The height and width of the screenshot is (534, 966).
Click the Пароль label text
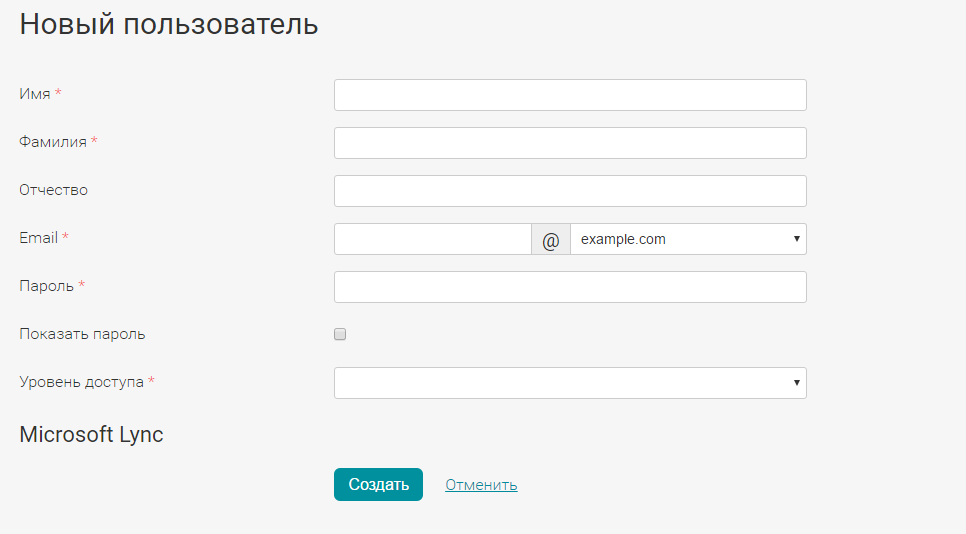click(x=47, y=286)
